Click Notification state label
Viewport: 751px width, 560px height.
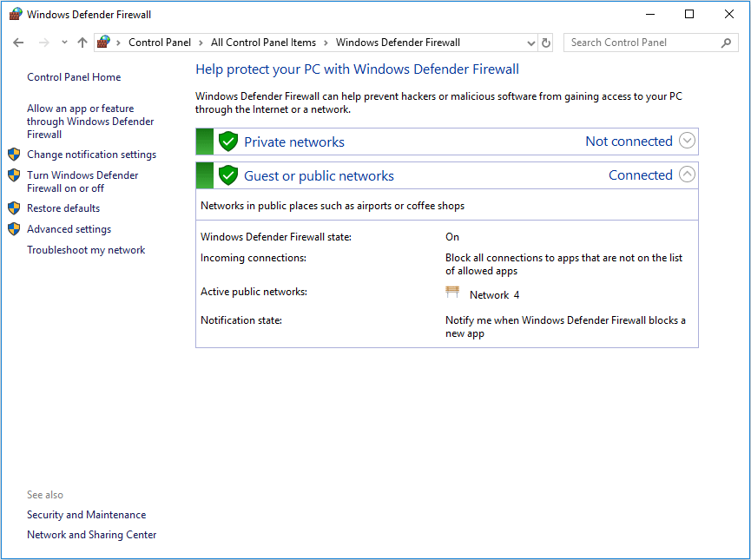pyautogui.click(x=240, y=320)
